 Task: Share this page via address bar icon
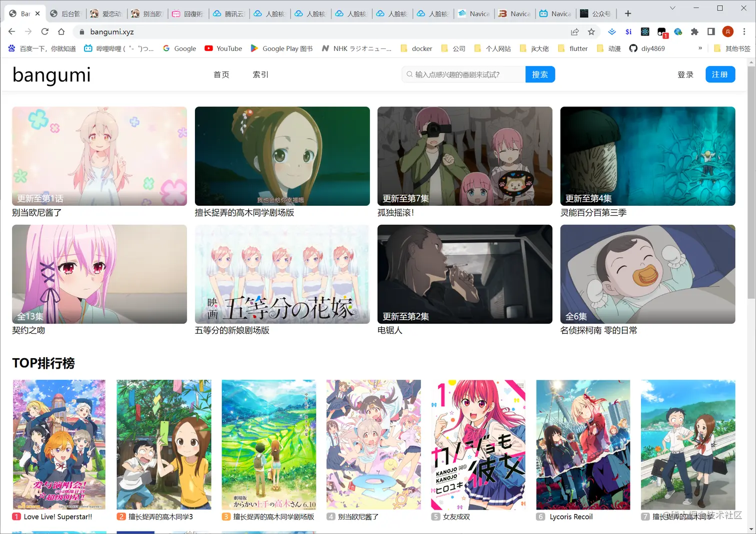click(575, 31)
